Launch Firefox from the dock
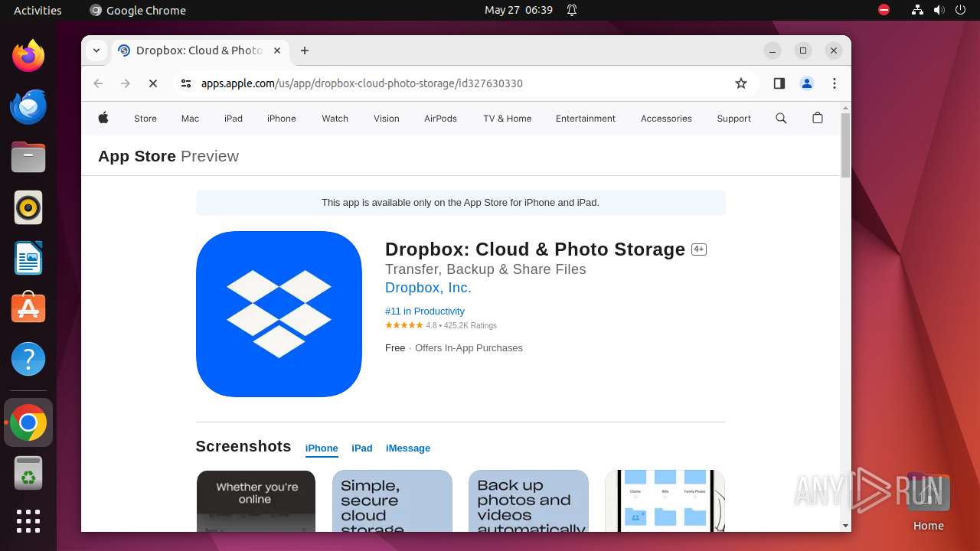This screenshot has width=980, height=551. [x=28, y=56]
